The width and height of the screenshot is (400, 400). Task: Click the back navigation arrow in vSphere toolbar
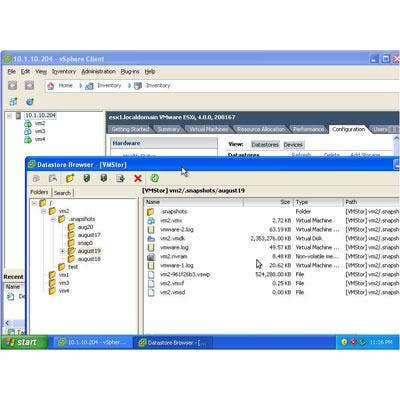pyautogui.click(x=12, y=85)
